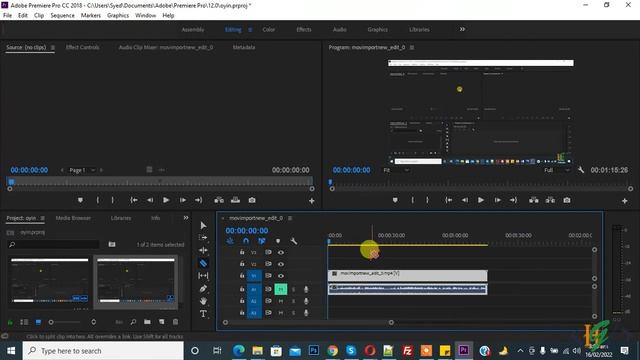Click the timeline horizontal zoom scrollbar
Viewport: 640px width, 360px height.
click(308, 322)
